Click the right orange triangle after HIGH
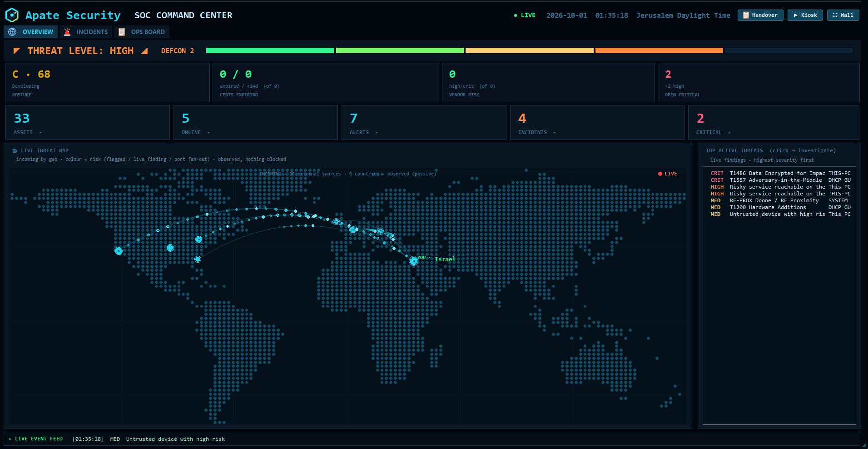868x449 pixels. [144, 51]
